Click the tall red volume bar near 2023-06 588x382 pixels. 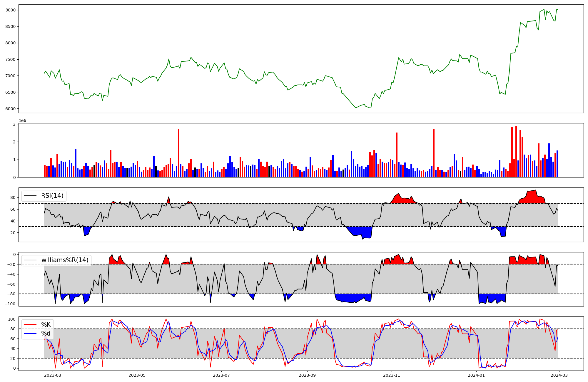click(x=178, y=153)
